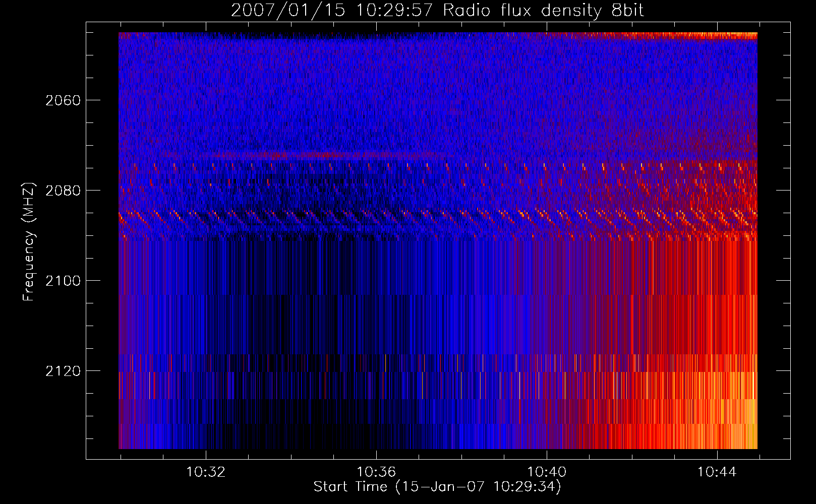Select the 10:44 time tick label
This screenshot has width=816, height=504.
tap(717, 472)
